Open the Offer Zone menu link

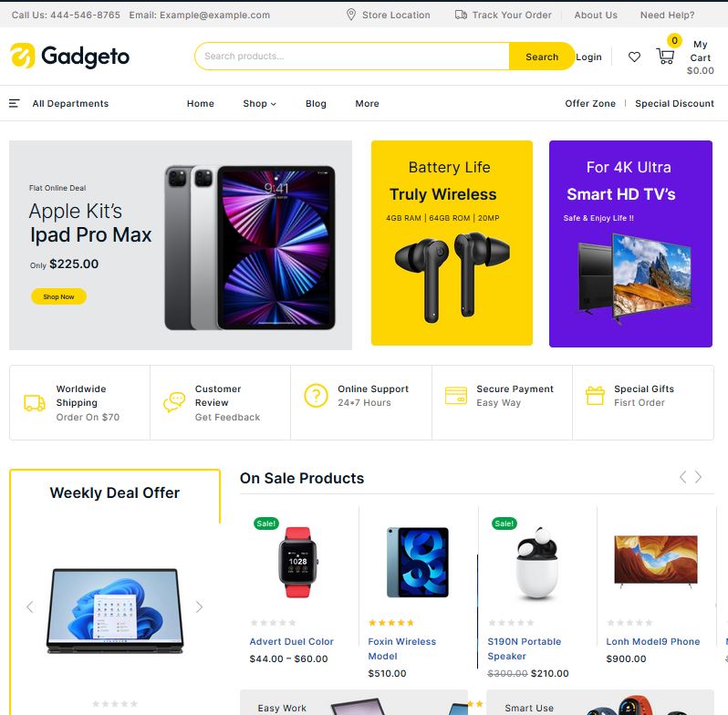590,104
